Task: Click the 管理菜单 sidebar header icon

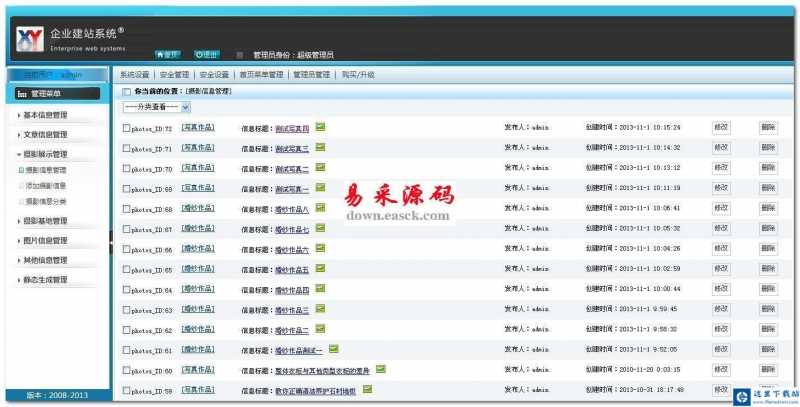Action: click(22, 94)
